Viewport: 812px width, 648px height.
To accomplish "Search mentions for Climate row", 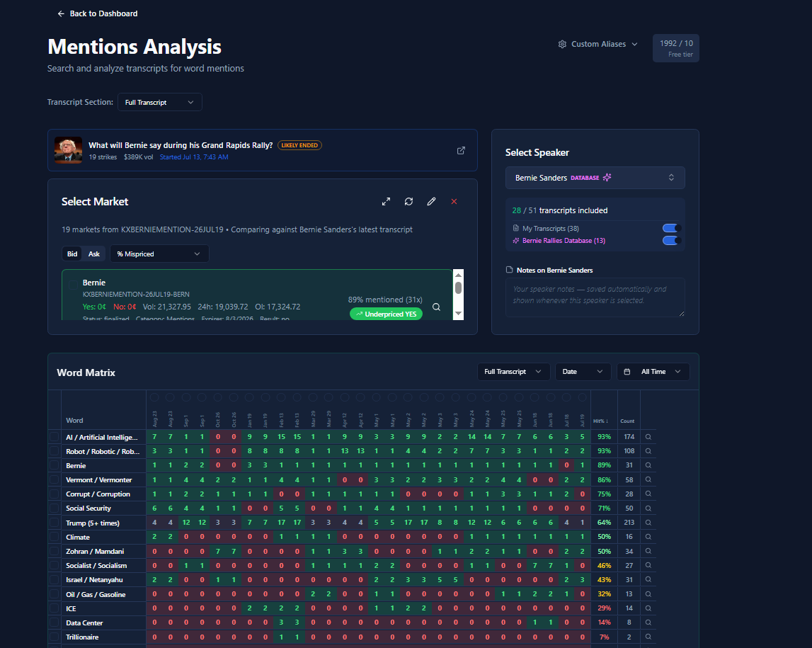I will tap(648, 537).
